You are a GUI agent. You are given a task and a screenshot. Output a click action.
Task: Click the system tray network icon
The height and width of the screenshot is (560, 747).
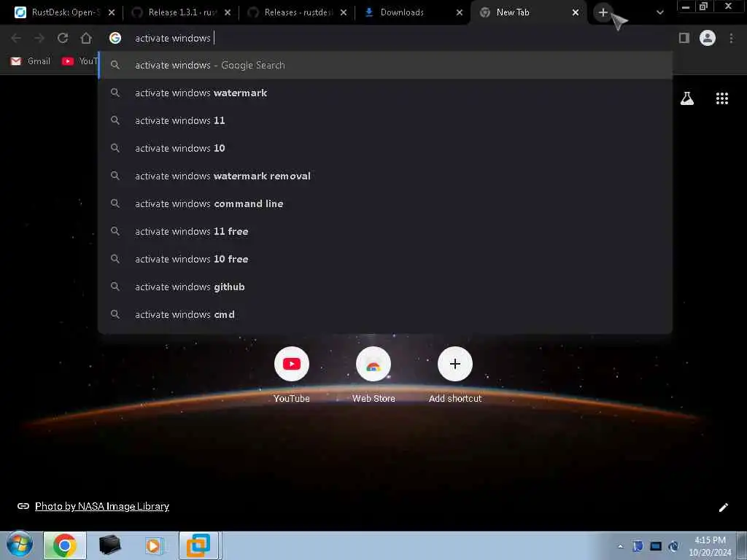tap(673, 546)
